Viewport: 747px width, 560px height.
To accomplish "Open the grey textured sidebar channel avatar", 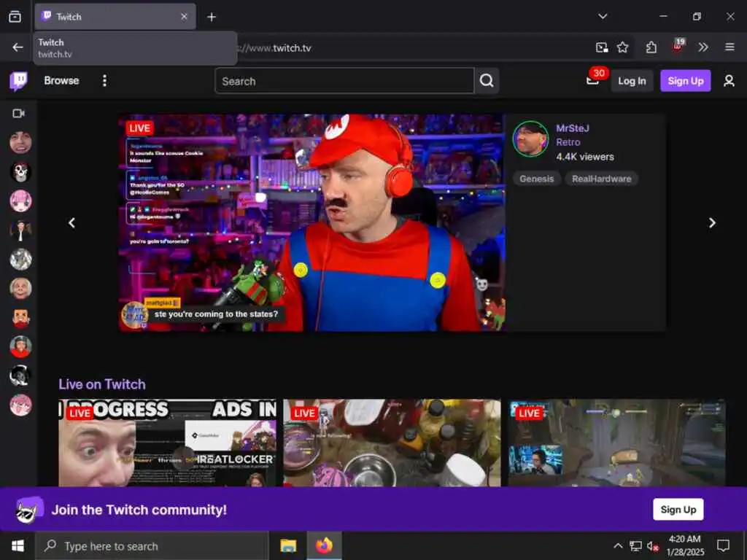I will (20, 260).
